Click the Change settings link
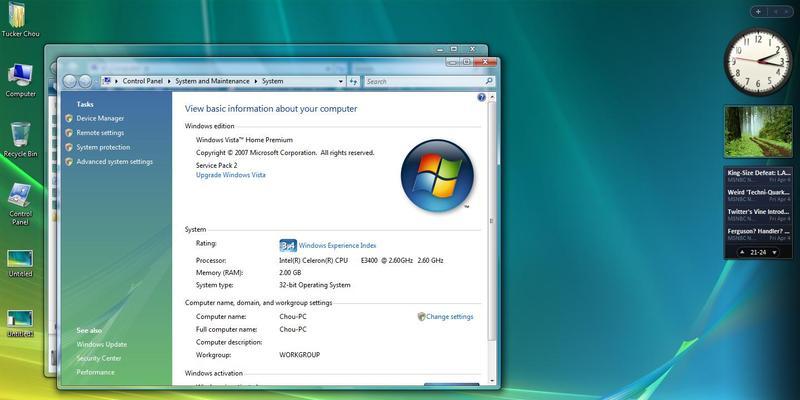Viewport: 800px width, 400px height. [449, 317]
